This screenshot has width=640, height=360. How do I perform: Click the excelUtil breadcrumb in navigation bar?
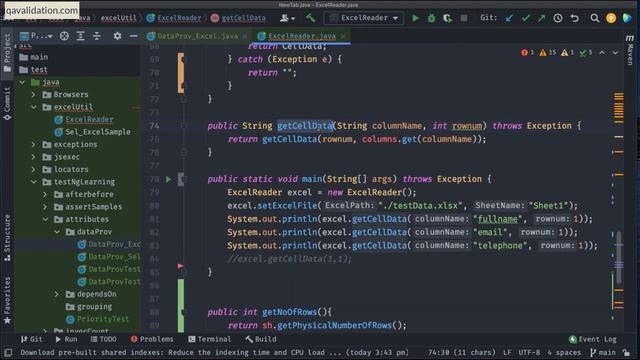[118, 18]
